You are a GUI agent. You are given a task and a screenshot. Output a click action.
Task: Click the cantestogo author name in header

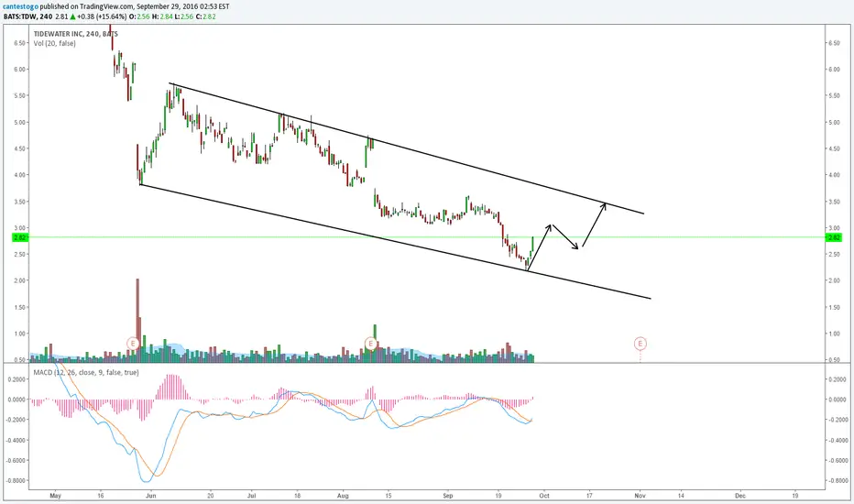[20, 6]
